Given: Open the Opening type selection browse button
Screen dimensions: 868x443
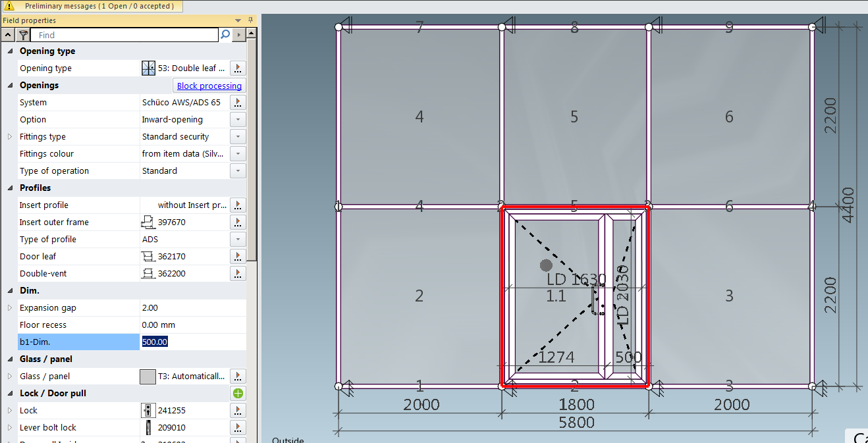Looking at the screenshot, I should [x=238, y=68].
